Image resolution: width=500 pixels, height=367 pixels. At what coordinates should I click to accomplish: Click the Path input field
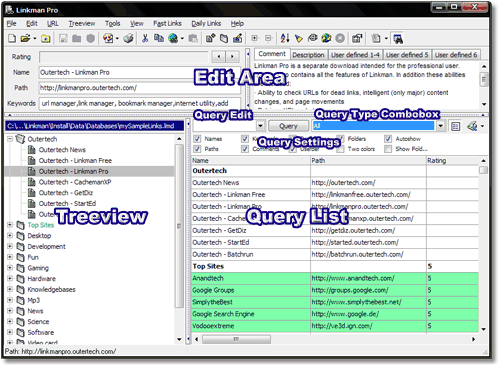(140, 88)
